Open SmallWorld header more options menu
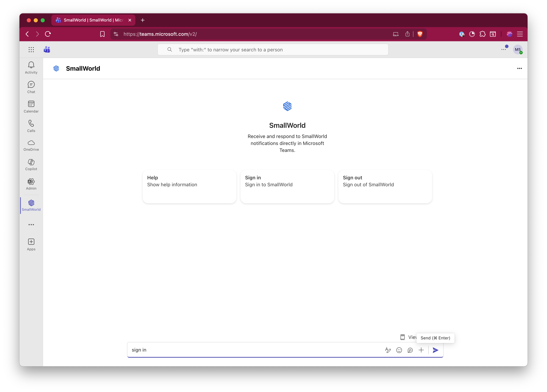This screenshot has width=547, height=392. click(x=519, y=69)
